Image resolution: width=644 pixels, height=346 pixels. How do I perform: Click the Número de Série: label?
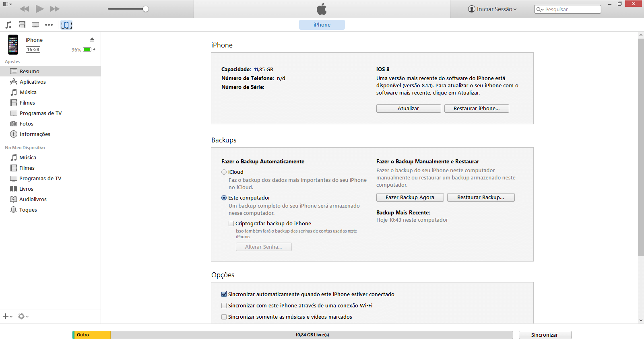pos(243,87)
